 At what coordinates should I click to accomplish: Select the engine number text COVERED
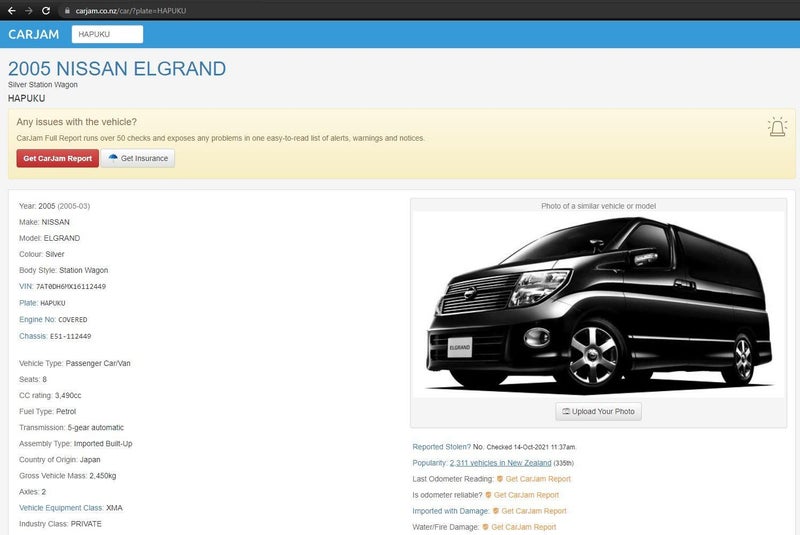click(x=72, y=320)
